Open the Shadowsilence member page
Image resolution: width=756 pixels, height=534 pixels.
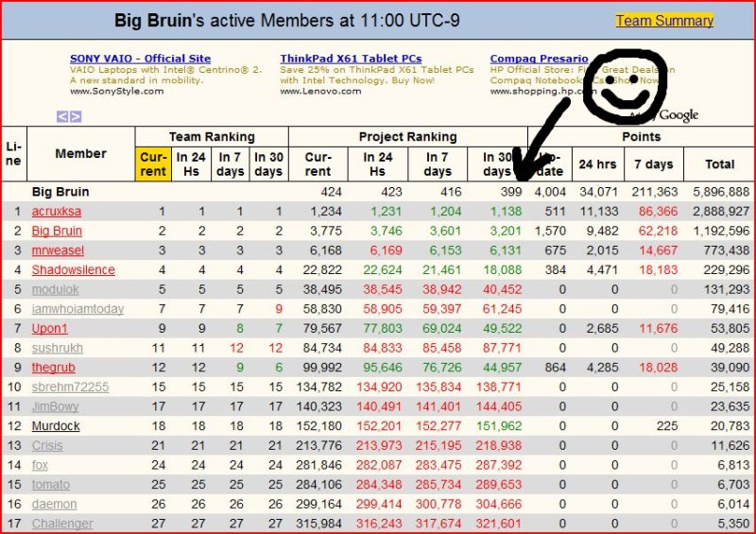click(73, 270)
